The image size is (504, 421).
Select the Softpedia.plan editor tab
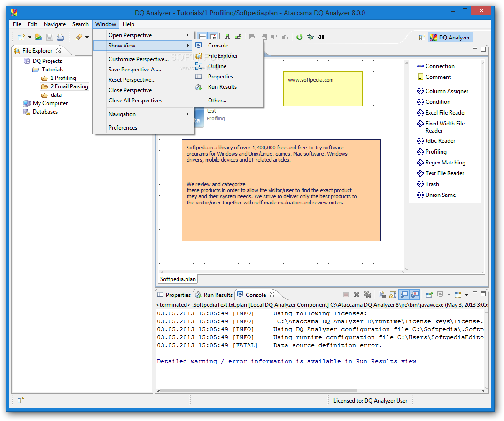[178, 279]
